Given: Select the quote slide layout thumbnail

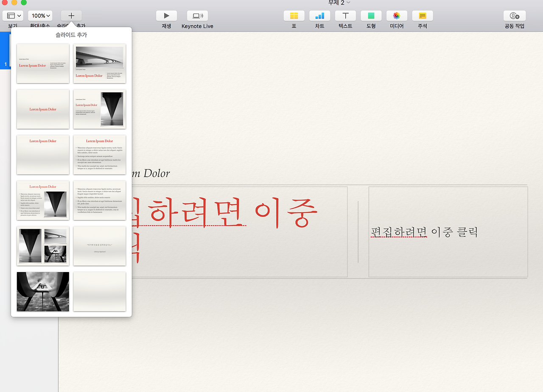Looking at the screenshot, I should point(99,246).
